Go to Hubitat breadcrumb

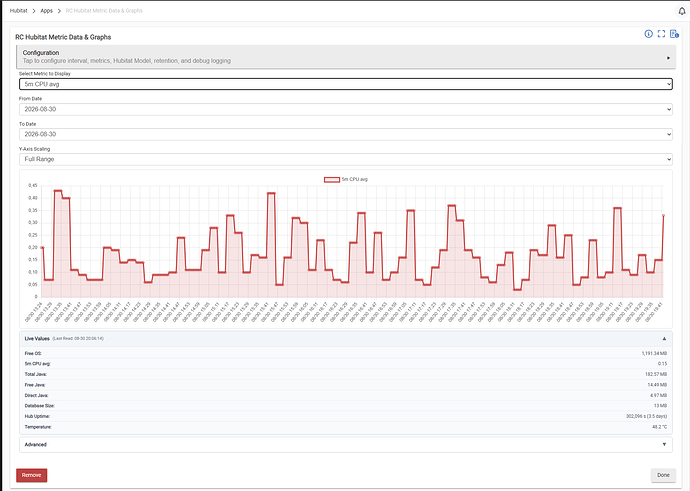(18, 11)
